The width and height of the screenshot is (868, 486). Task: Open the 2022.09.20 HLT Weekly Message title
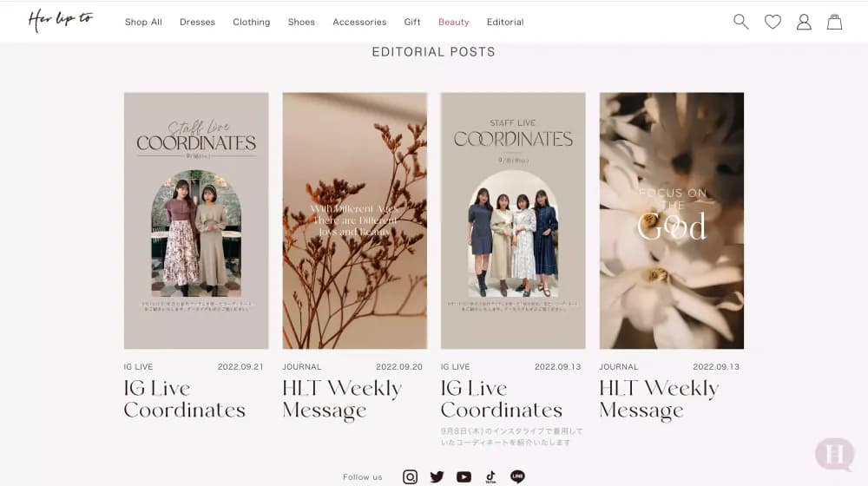pyautogui.click(x=341, y=399)
